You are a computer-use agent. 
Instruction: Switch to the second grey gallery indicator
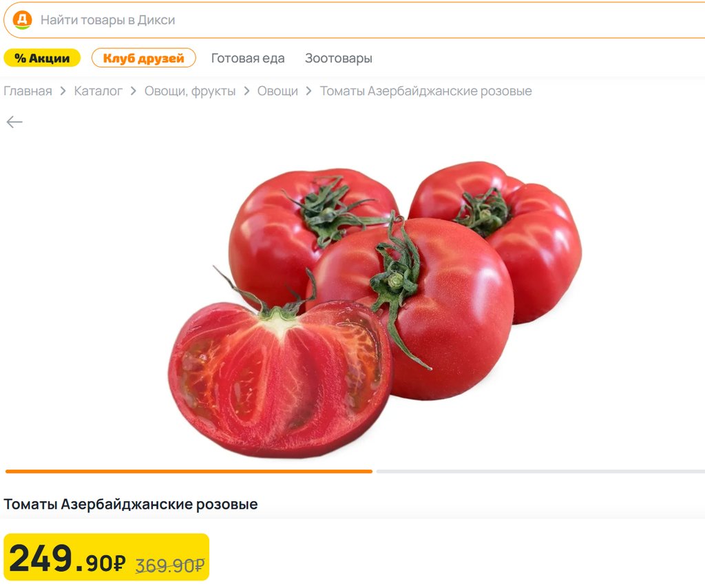540,471
